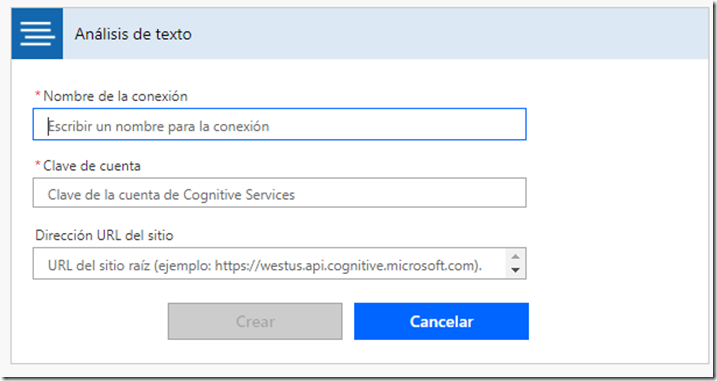
Task: Click the blue Cancelar button
Action: coord(441,321)
